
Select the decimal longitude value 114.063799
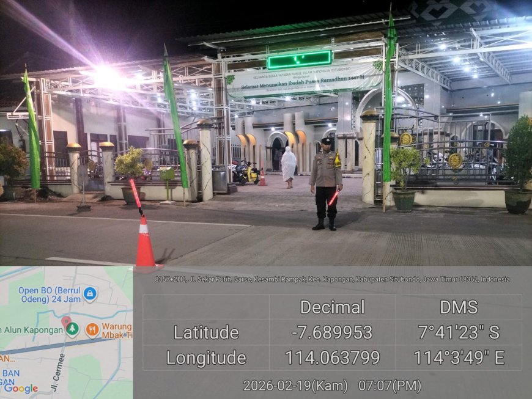click(x=332, y=357)
